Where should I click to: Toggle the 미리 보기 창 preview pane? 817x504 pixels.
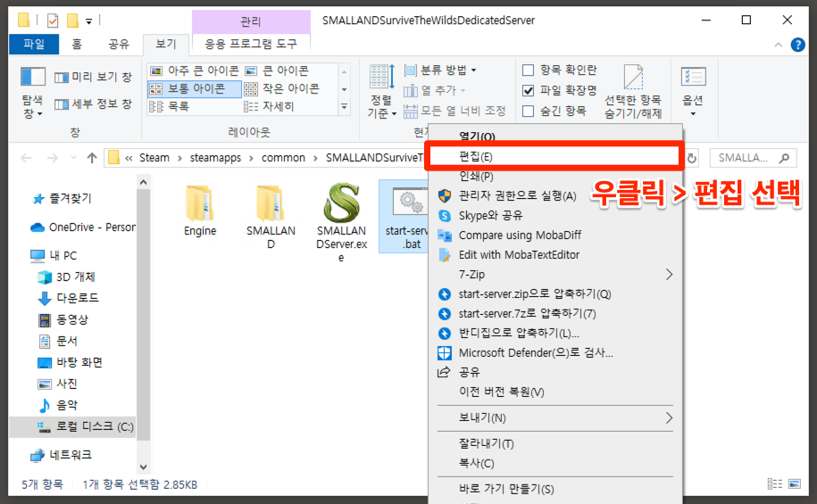[x=94, y=77]
